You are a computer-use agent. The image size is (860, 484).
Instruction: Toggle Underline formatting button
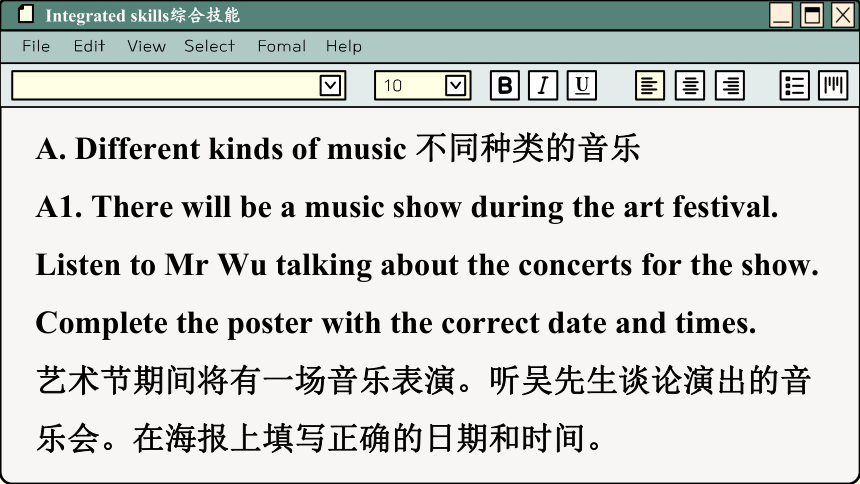pos(581,86)
